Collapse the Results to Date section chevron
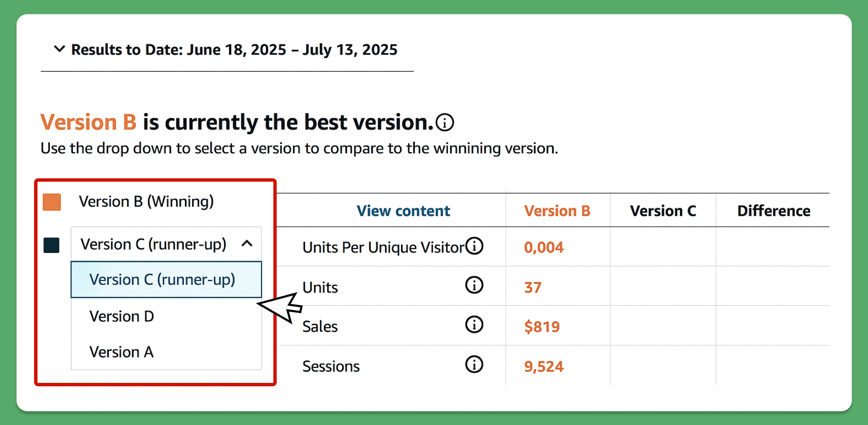Screen dimensions: 868x425 [x=59, y=49]
